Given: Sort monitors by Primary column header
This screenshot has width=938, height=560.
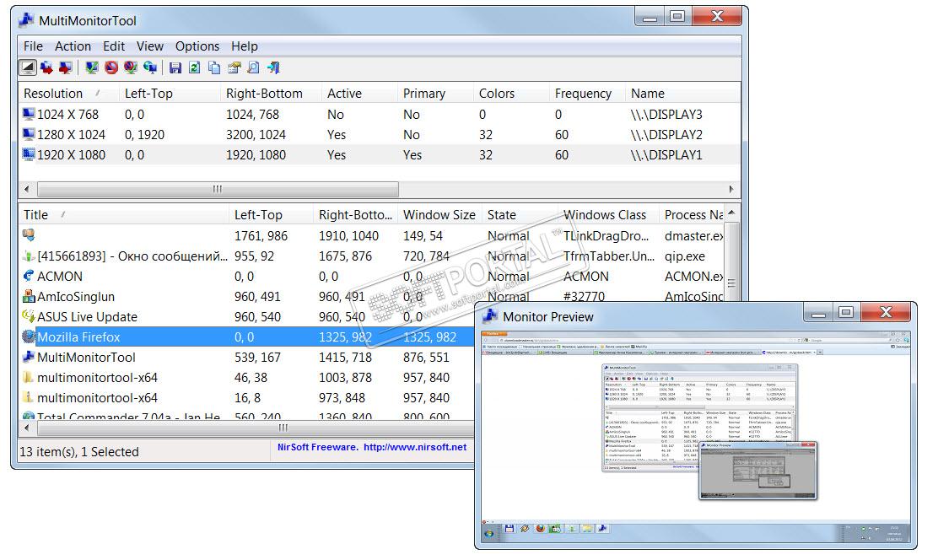Looking at the screenshot, I should [x=435, y=94].
